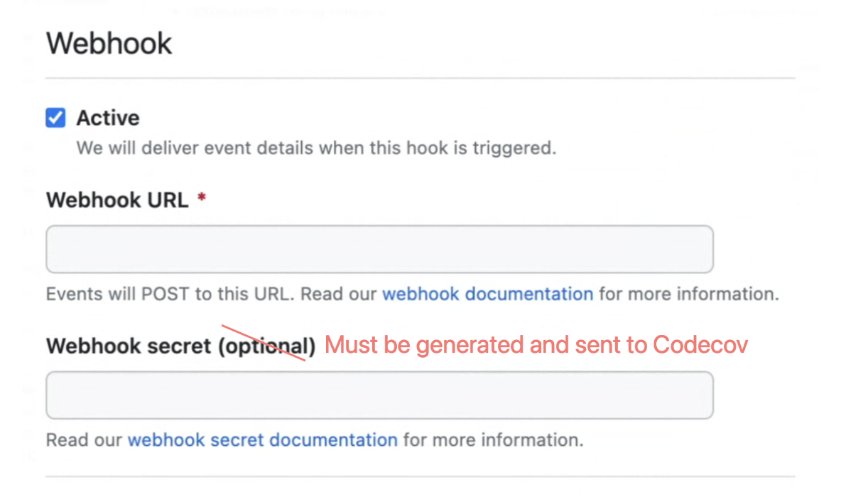Focus the Webhook URL input field
The height and width of the screenshot is (504, 868).
click(379, 249)
